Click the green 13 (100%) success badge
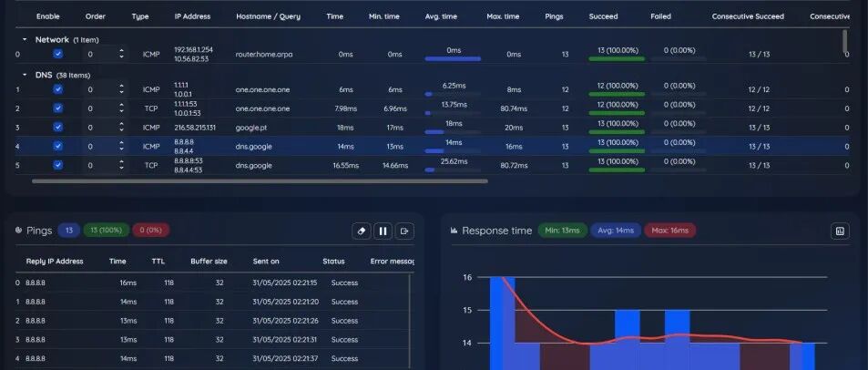 [107, 230]
